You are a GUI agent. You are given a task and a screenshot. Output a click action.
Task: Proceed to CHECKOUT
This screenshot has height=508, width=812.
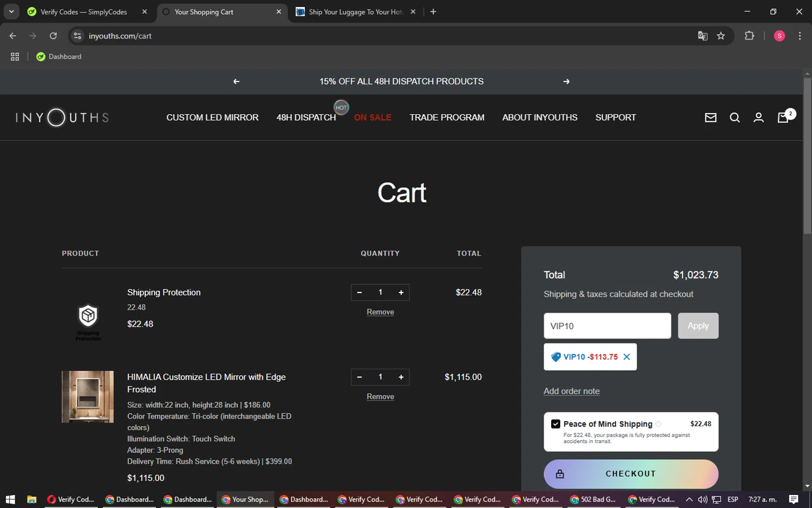coord(631,474)
